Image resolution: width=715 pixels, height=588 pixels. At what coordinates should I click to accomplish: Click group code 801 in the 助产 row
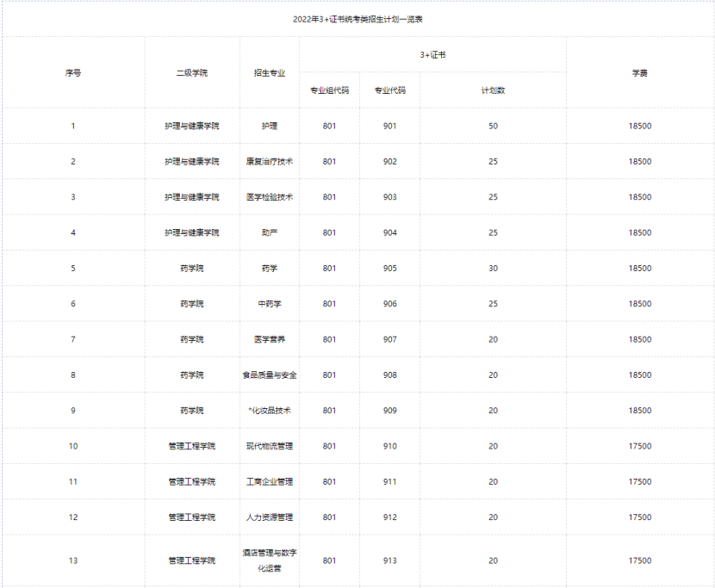pos(329,232)
